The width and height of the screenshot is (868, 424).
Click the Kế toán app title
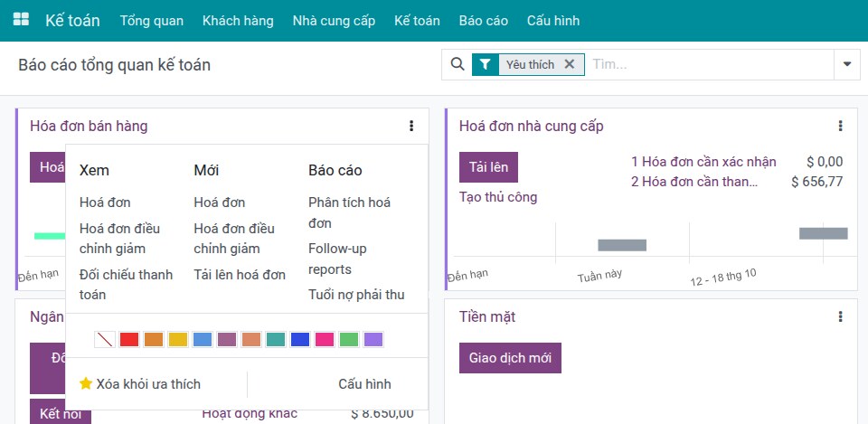[x=72, y=21]
